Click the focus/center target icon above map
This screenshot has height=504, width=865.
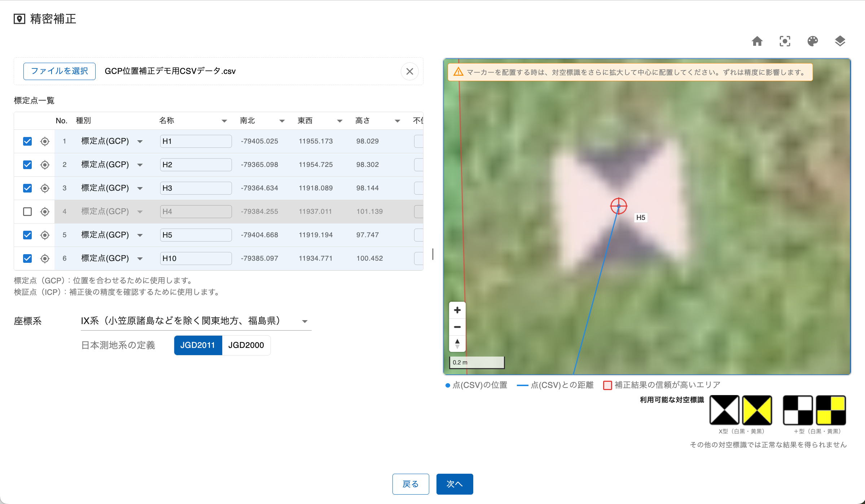pos(785,41)
